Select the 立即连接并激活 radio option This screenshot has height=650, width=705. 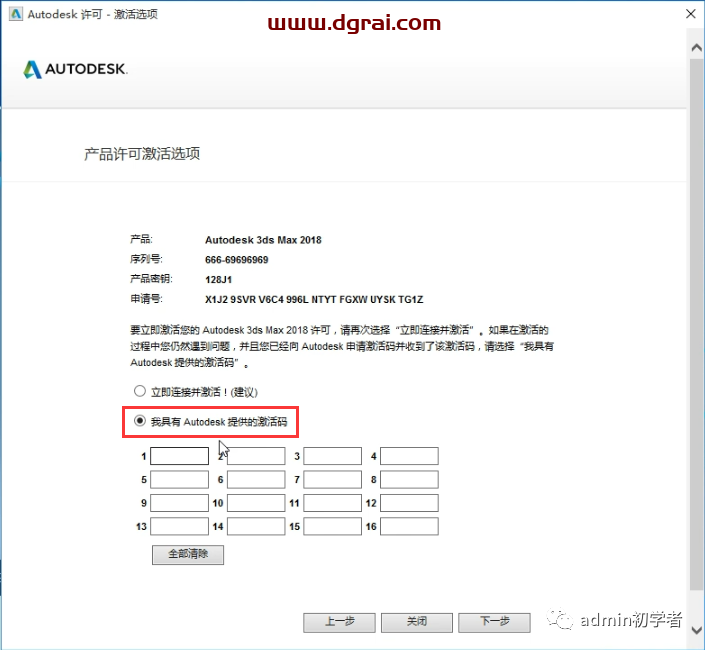140,391
